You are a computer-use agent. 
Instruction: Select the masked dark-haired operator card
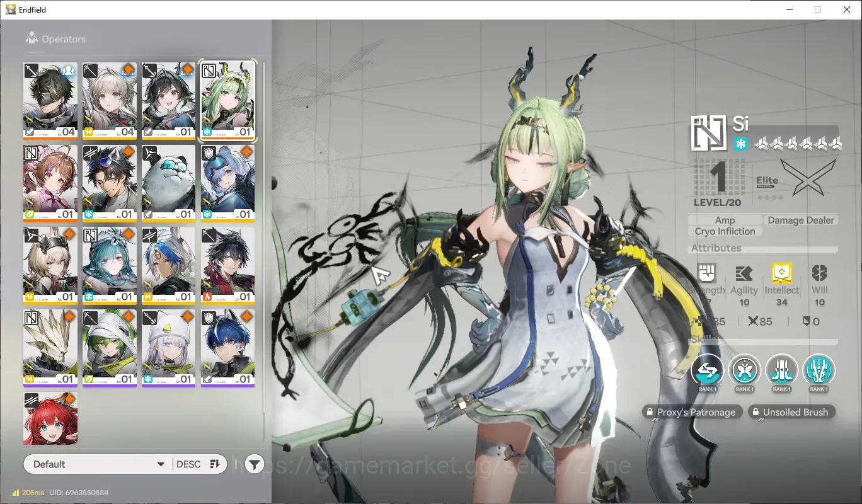[50, 100]
